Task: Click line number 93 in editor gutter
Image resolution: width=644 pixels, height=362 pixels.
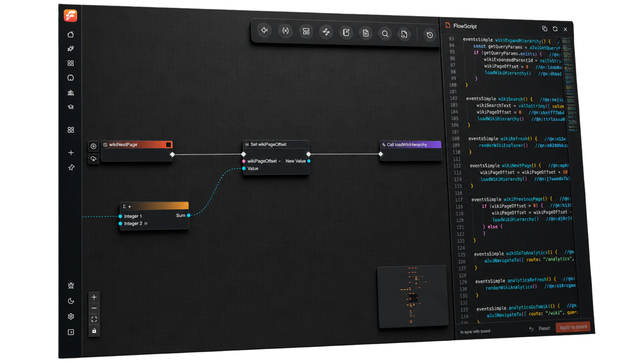Action: 451,39
